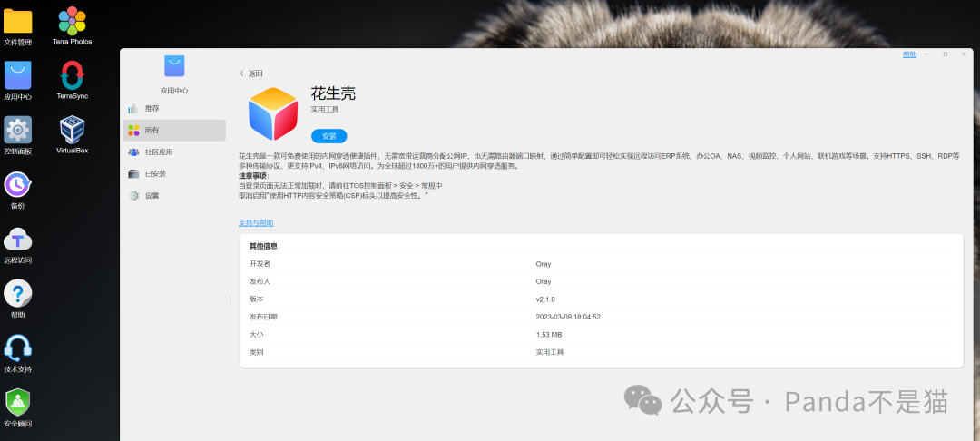Select 推荐 in the sidebar
980x441 pixels.
[x=174, y=109]
